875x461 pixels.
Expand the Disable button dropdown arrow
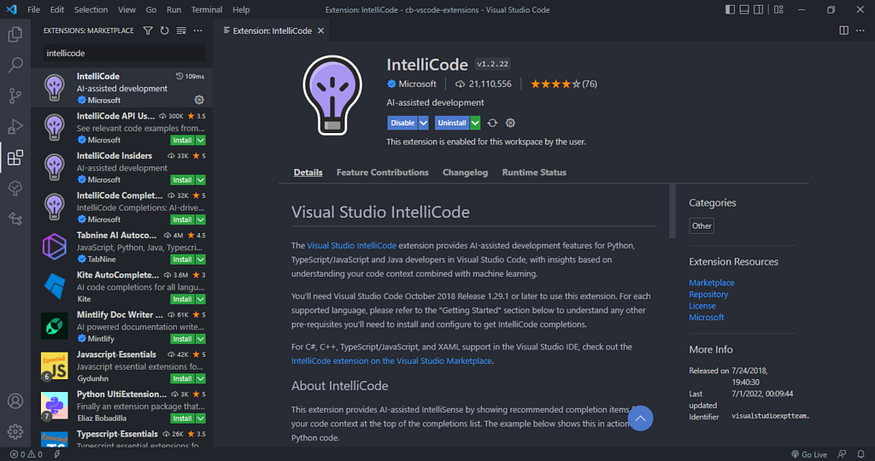coord(423,122)
